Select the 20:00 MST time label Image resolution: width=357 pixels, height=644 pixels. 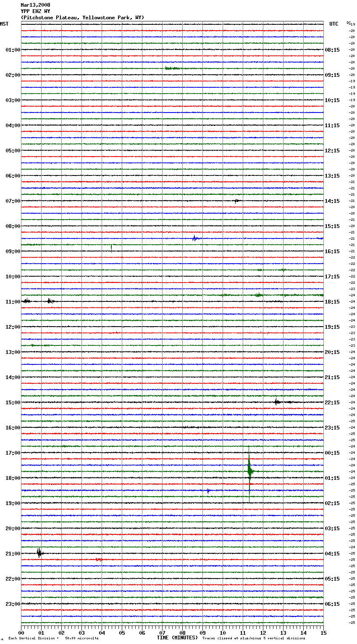click(x=13, y=529)
